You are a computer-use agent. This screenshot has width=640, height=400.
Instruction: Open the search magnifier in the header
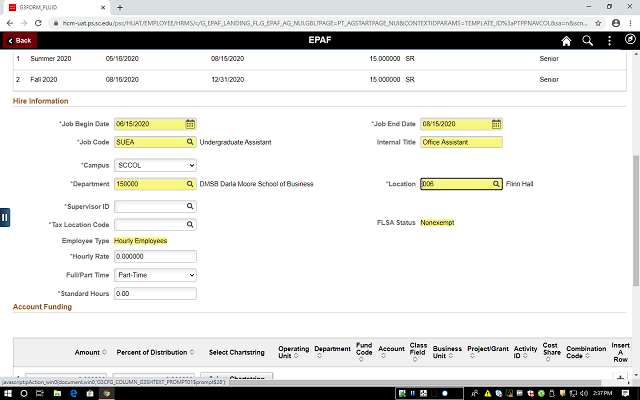click(x=588, y=41)
